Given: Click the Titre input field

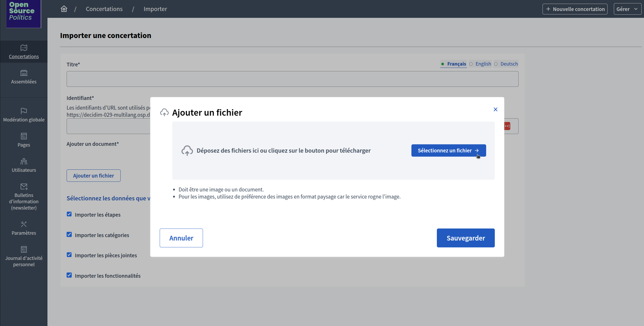Looking at the screenshot, I should pos(292,79).
